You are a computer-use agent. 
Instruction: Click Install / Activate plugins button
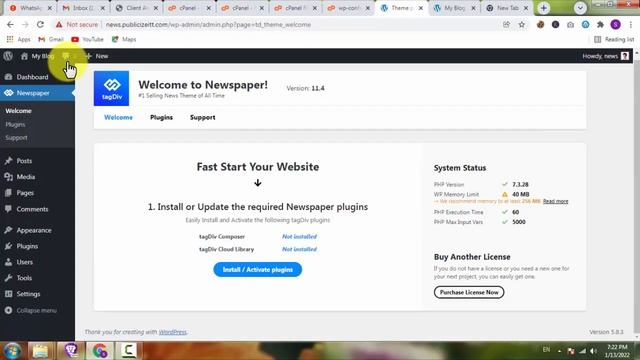(258, 269)
